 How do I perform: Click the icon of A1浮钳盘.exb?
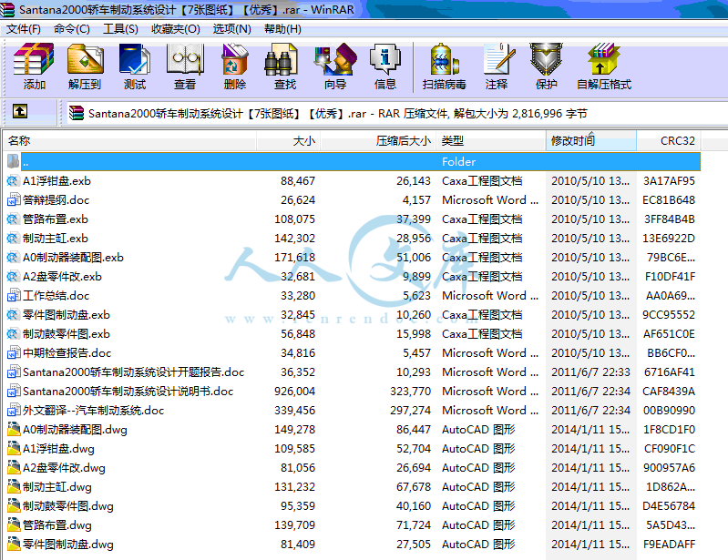coord(13,181)
